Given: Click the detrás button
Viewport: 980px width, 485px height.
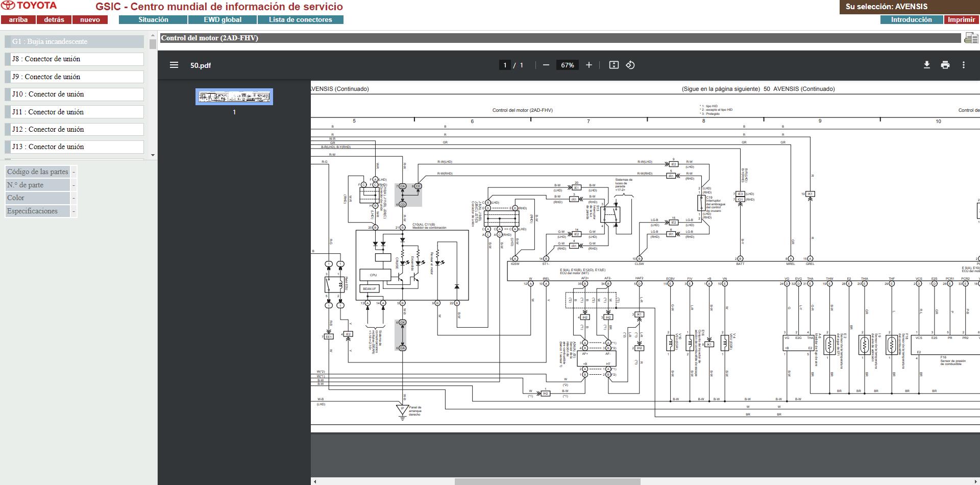Looking at the screenshot, I should (54, 19).
